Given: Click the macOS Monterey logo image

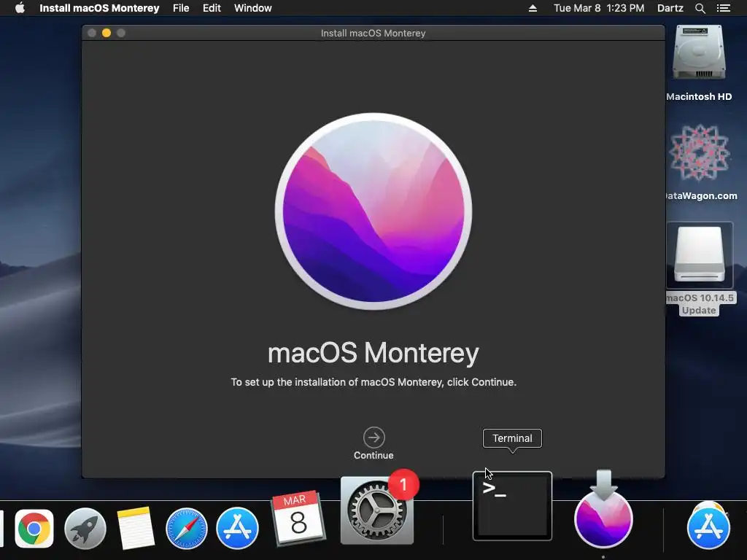Looking at the screenshot, I should pyautogui.click(x=373, y=211).
